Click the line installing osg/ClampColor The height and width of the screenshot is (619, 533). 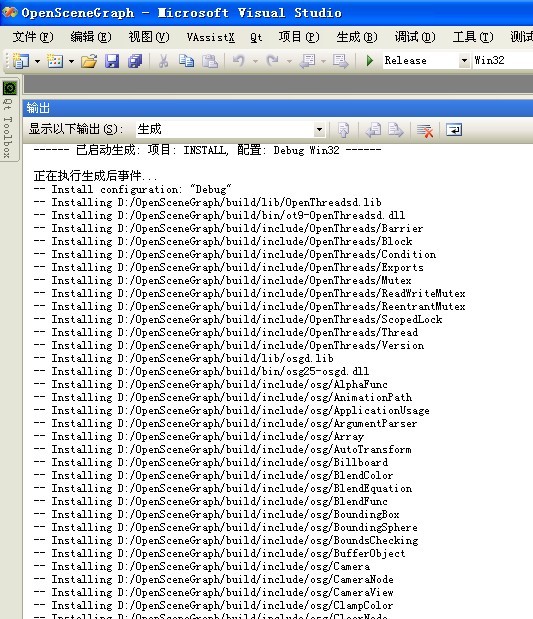coord(213,605)
